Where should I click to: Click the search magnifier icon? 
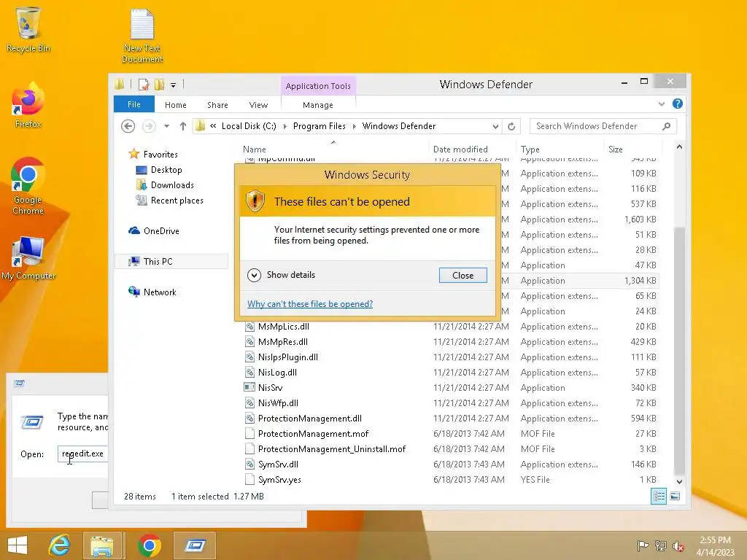[667, 126]
